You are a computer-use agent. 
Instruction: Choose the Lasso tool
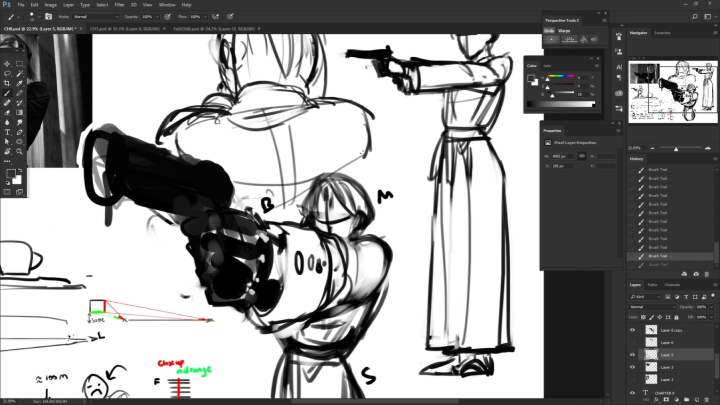[8, 73]
